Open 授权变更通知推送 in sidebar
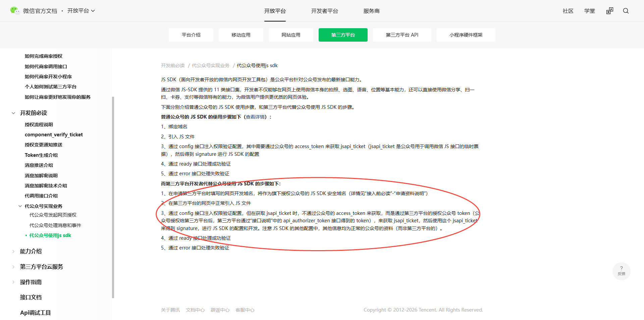The height and width of the screenshot is (320, 644). 44,145
